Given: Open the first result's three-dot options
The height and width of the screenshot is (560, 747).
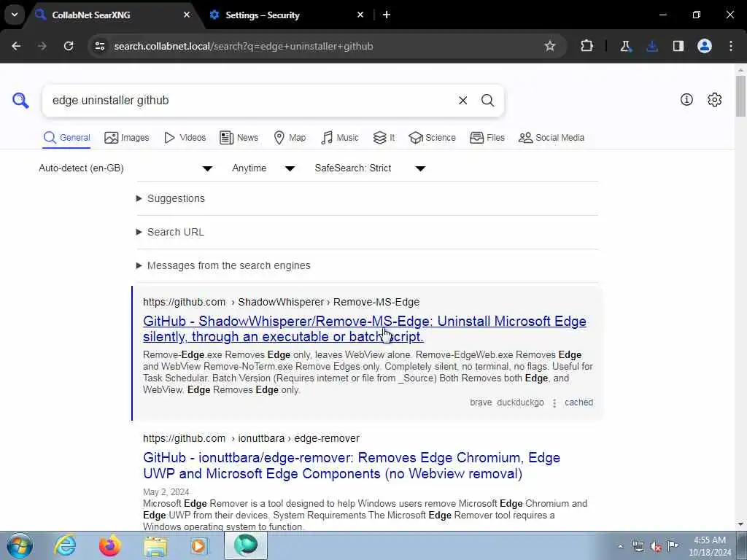Looking at the screenshot, I should [554, 402].
